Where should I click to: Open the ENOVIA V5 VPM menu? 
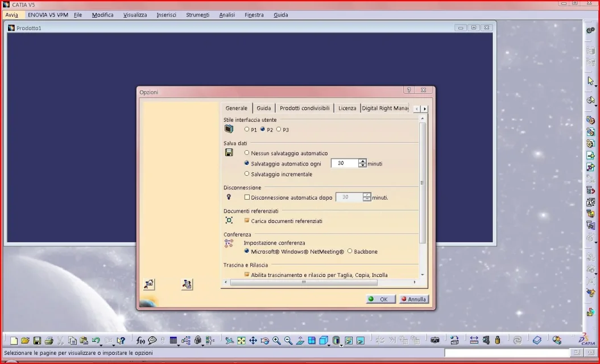(48, 15)
